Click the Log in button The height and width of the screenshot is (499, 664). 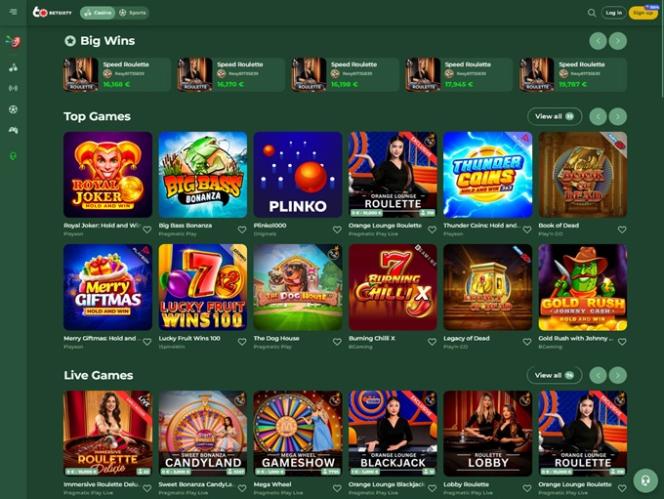pyautogui.click(x=613, y=13)
